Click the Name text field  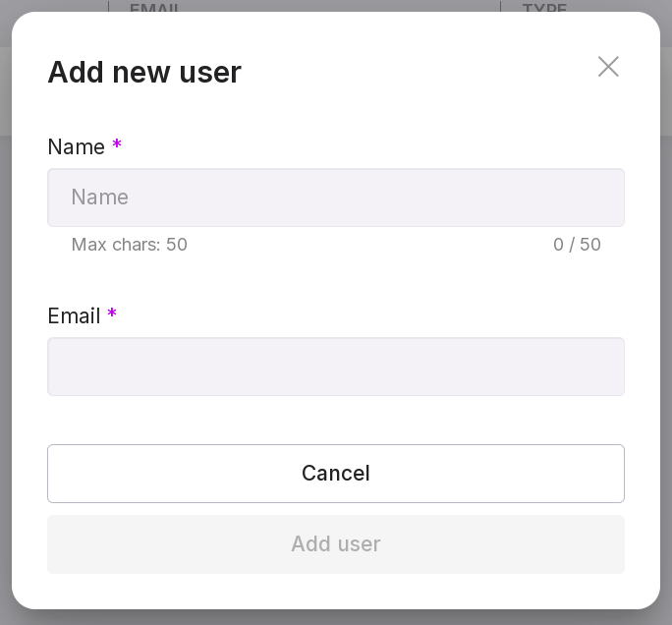[336, 198]
